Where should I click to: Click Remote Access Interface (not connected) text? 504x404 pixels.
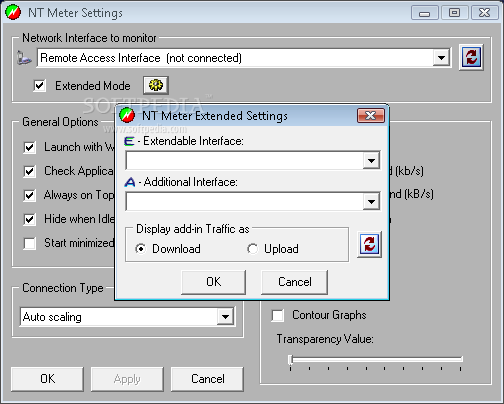pos(141,58)
